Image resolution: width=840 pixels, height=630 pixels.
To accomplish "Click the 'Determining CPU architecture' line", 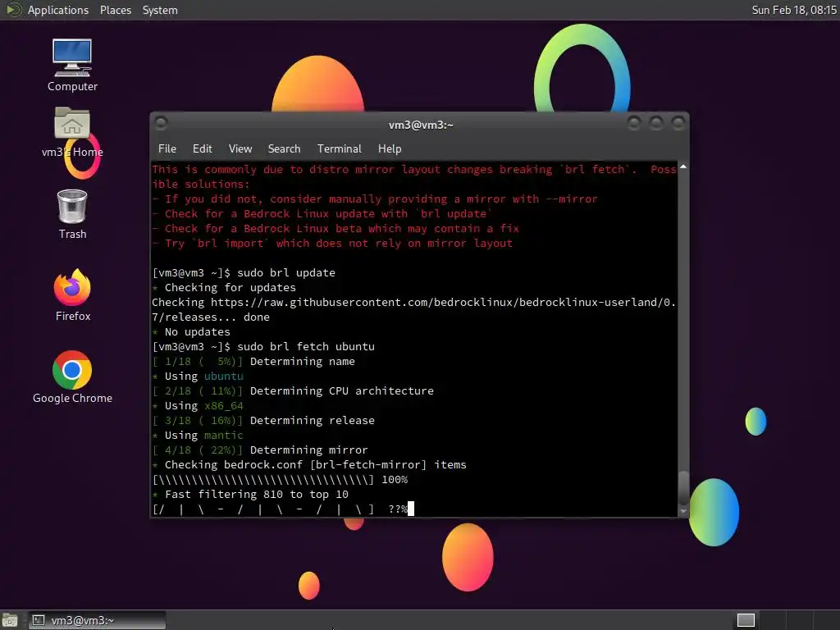I will [293, 391].
